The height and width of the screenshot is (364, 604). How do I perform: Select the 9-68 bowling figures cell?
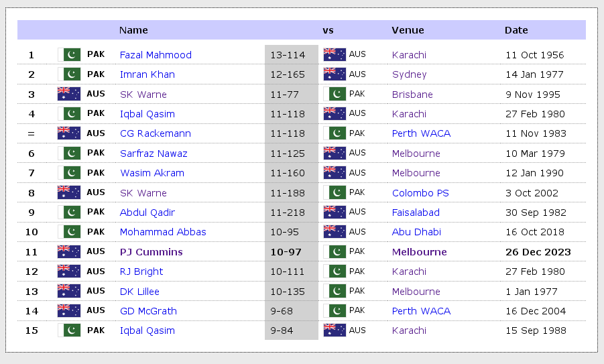click(x=292, y=311)
